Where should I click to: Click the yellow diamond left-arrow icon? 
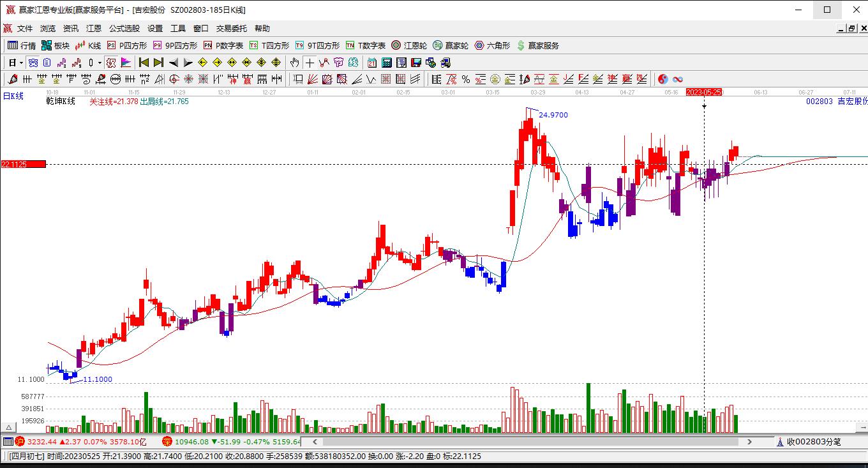[x=202, y=63]
